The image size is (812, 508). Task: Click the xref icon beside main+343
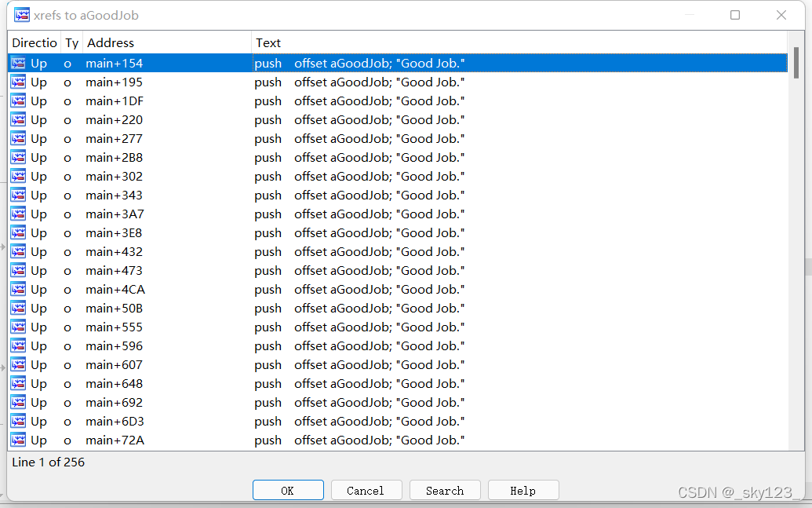[18, 195]
